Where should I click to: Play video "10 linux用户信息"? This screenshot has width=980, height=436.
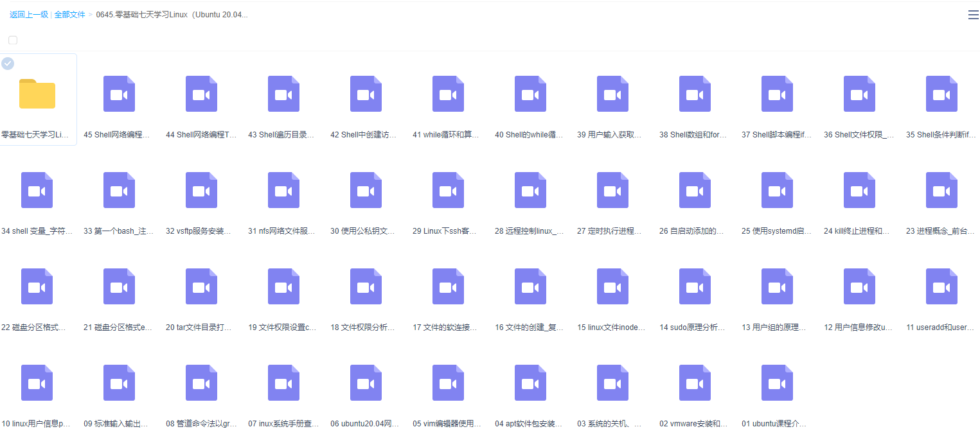(x=37, y=383)
